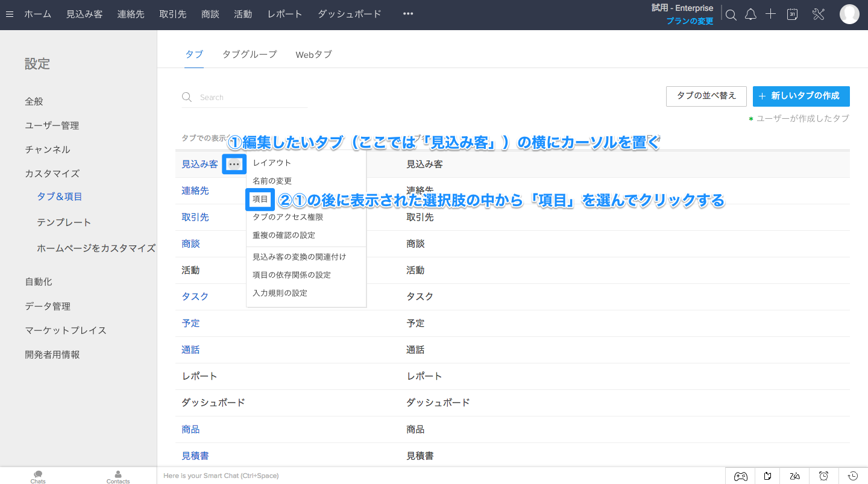868x484 pixels.
Task: Open the 取引先 tab link in list
Action: (195, 217)
